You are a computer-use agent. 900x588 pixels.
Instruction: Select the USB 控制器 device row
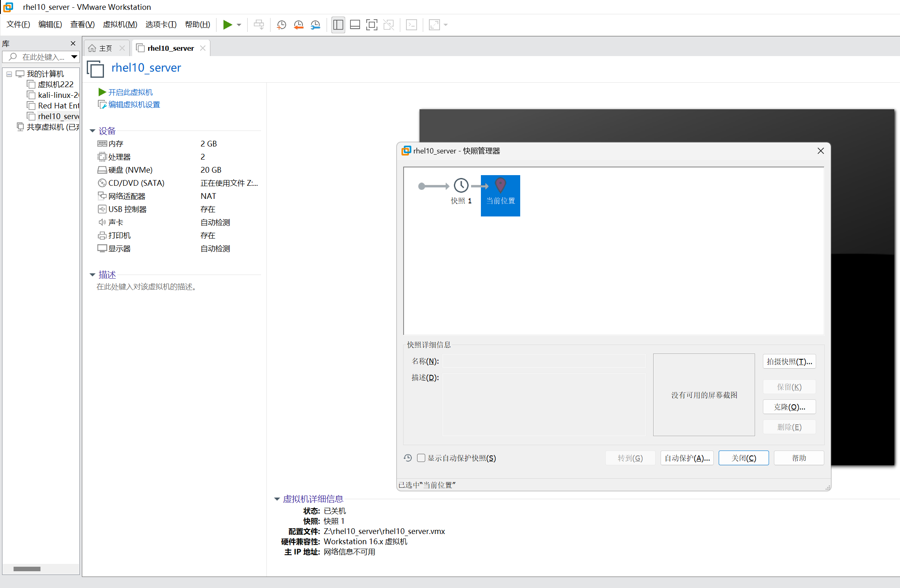coord(178,210)
